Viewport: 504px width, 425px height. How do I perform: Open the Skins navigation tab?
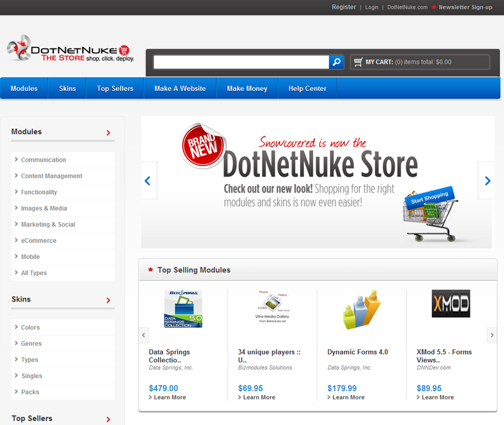(x=67, y=89)
